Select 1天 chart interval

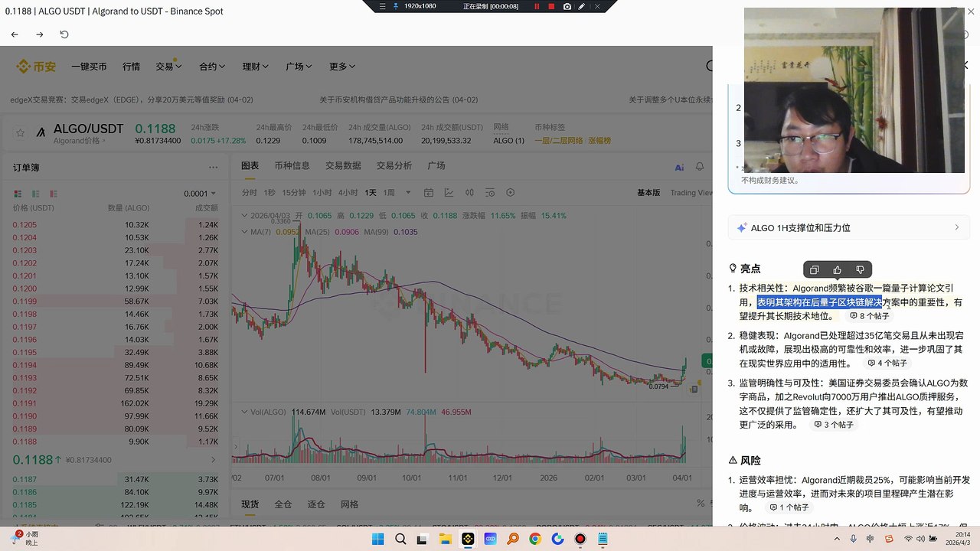click(371, 193)
